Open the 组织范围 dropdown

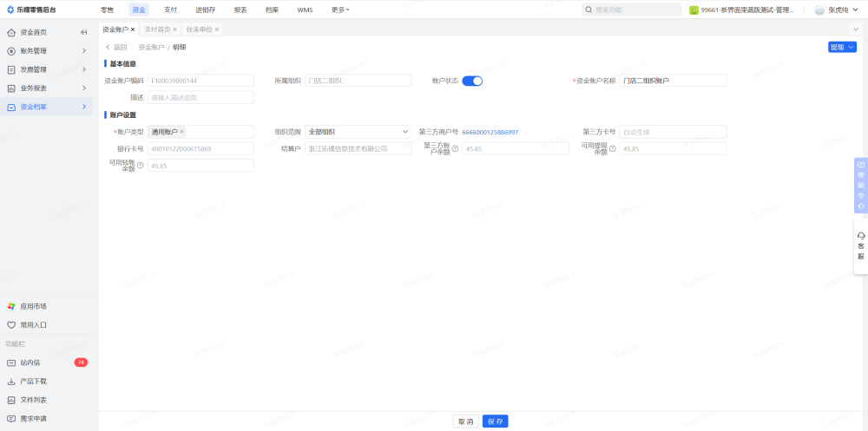(x=358, y=132)
